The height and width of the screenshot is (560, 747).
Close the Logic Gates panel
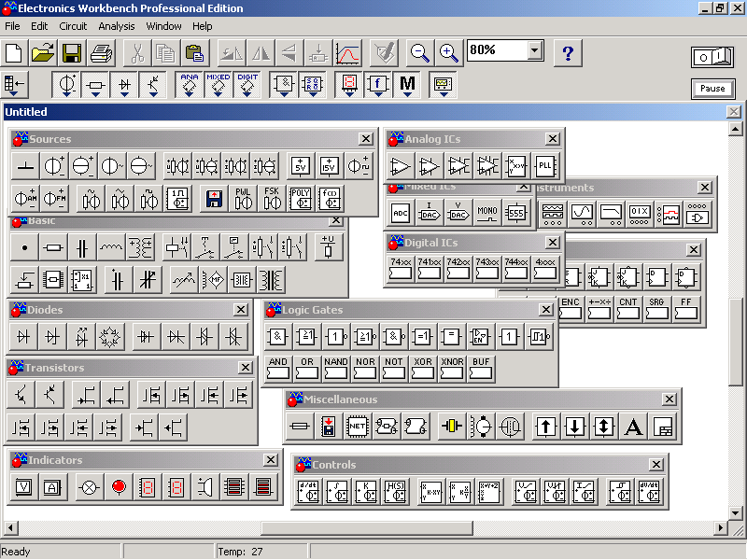point(546,310)
